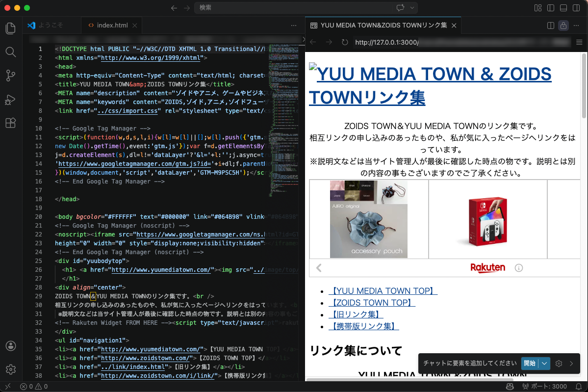Open errors and warnings status item
The width and height of the screenshot is (588, 392).
click(x=34, y=387)
